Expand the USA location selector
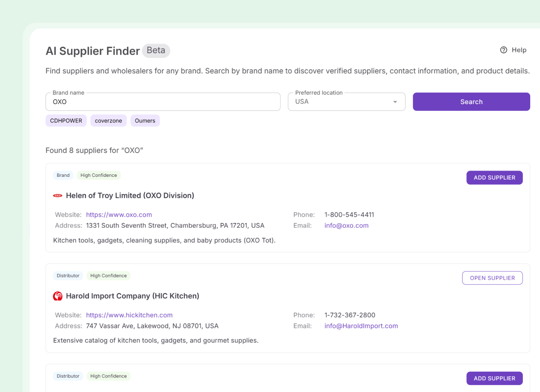This screenshot has width=540, height=392. point(346,101)
